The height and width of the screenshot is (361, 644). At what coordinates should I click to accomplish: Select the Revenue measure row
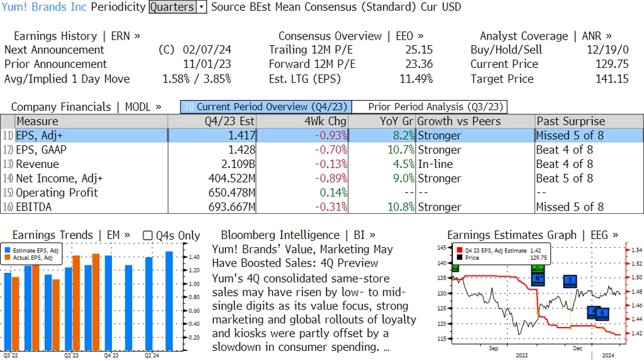click(322, 164)
